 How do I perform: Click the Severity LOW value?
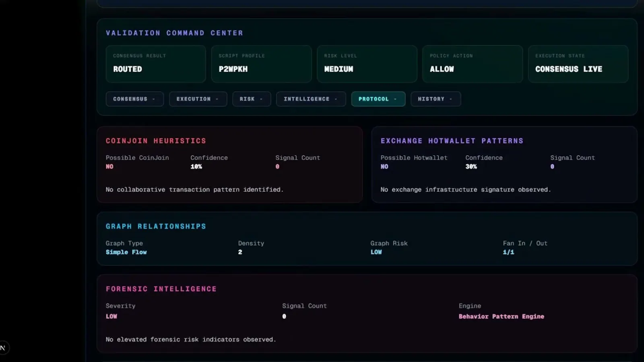tap(111, 317)
